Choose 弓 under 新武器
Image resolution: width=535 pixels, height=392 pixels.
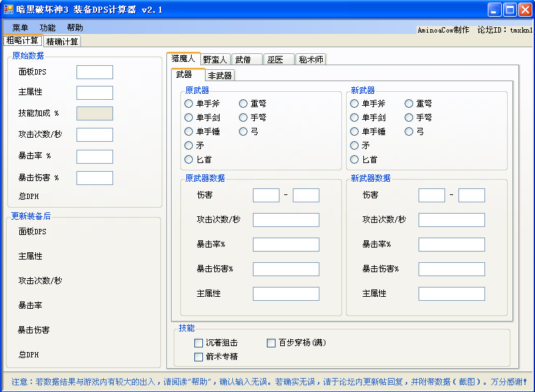[414, 131]
